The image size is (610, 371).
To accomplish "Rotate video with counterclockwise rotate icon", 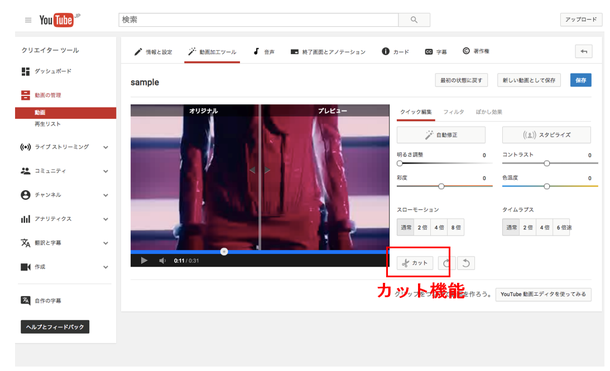I will click(x=466, y=263).
